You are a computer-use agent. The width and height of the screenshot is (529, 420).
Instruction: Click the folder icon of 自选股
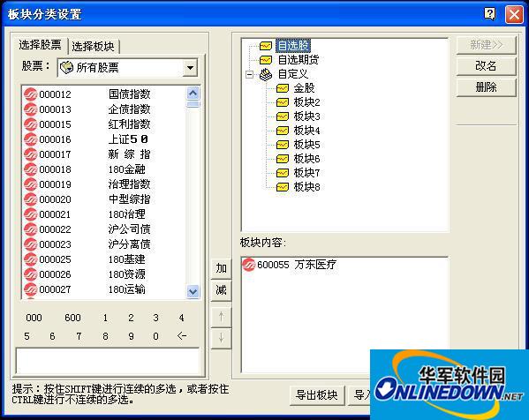pos(266,46)
